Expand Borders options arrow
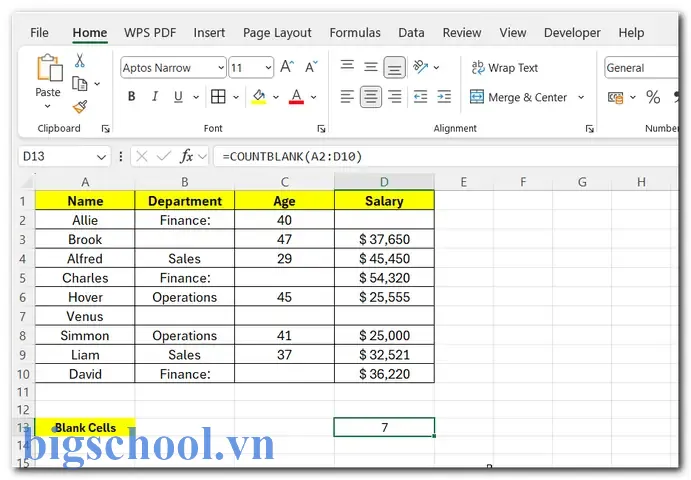This screenshot has width=691, height=480. [x=236, y=97]
